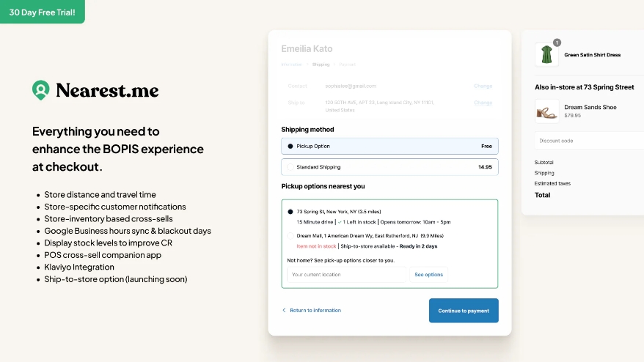Image resolution: width=644 pixels, height=362 pixels.
Task: Click the Shipping breadcrumb step
Action: tap(321, 64)
